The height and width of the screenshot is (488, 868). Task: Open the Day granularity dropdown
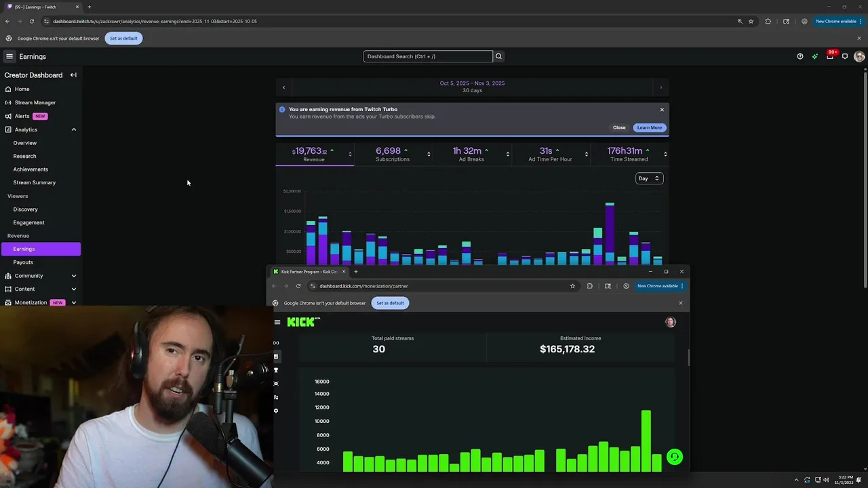pyautogui.click(x=648, y=178)
